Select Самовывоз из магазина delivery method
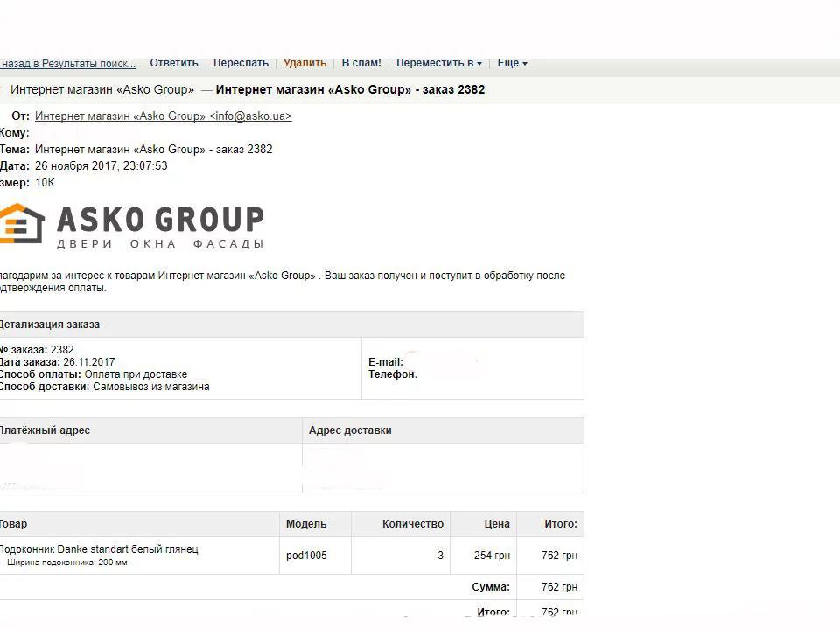The image size is (840, 630). pos(151,387)
